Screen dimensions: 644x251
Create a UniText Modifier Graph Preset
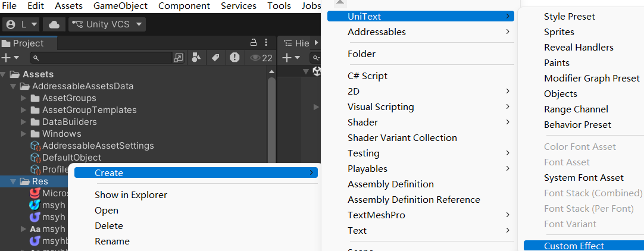(x=592, y=79)
